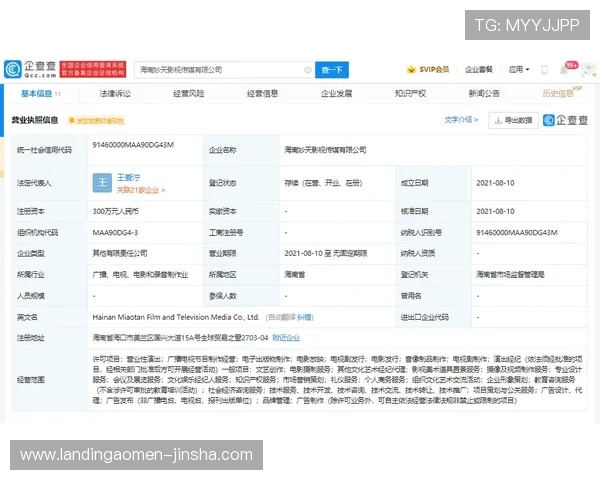Open the SVIP会员 link
Image resolution: width=600 pixels, height=480 pixels.
point(434,70)
